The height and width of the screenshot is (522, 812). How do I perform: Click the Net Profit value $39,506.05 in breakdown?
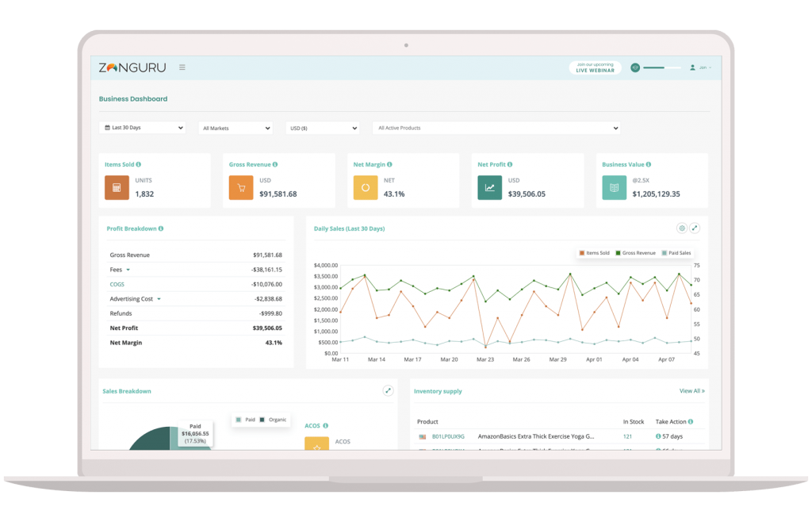coord(267,328)
